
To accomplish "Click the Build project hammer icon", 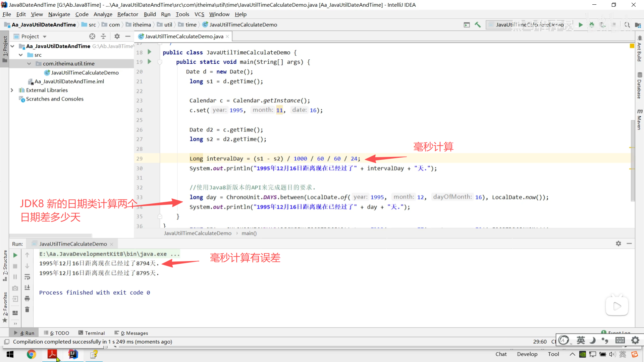I will [478, 25].
